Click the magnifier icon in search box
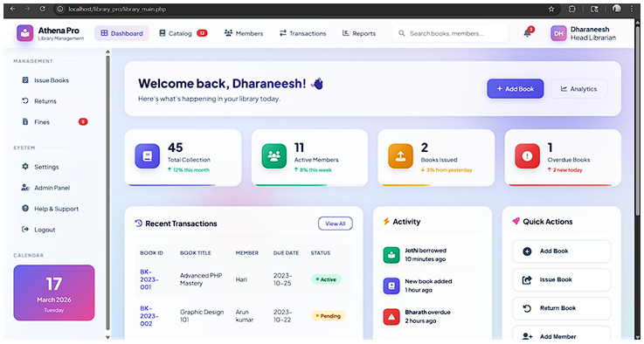The image size is (644, 344). pos(402,33)
